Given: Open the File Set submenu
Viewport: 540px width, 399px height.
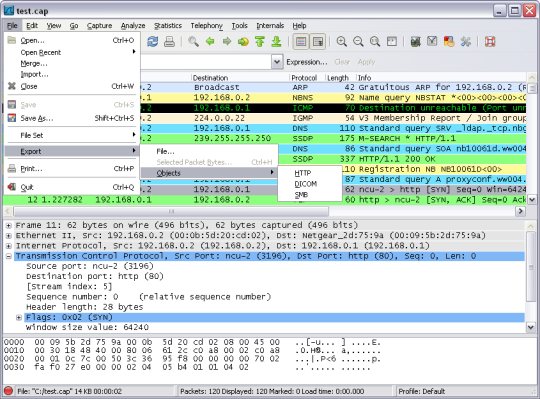Looking at the screenshot, I should [x=72, y=135].
